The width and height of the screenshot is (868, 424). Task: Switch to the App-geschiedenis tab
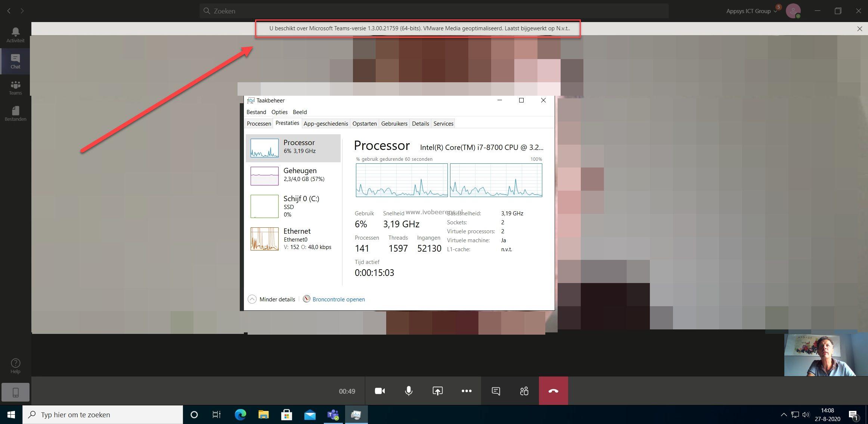coord(326,123)
